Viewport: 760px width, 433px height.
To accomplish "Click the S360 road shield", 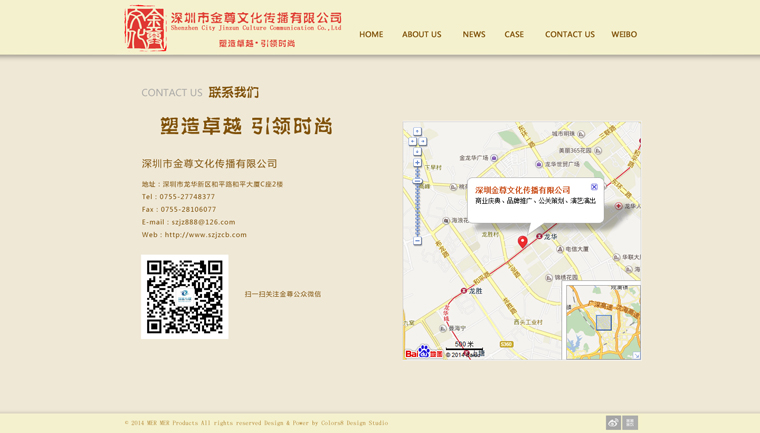I will 506,344.
